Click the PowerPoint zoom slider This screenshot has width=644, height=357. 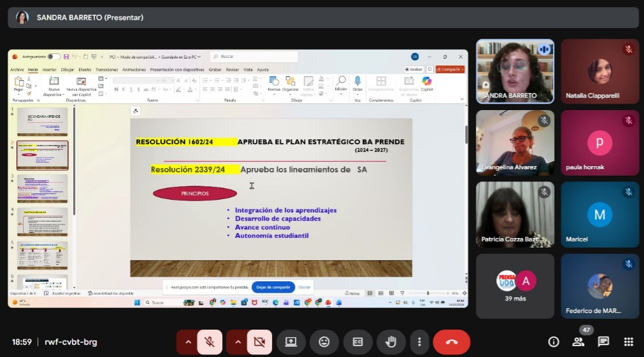tap(428, 293)
